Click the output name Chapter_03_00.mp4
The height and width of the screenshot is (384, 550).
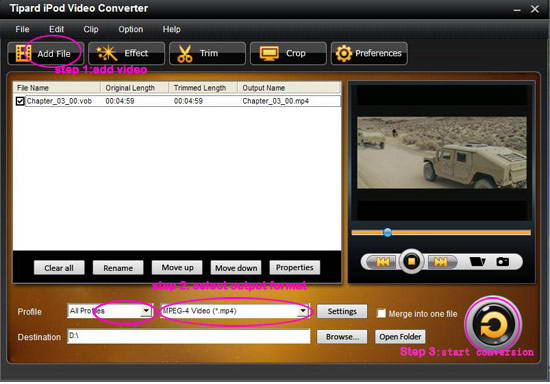[x=276, y=101]
